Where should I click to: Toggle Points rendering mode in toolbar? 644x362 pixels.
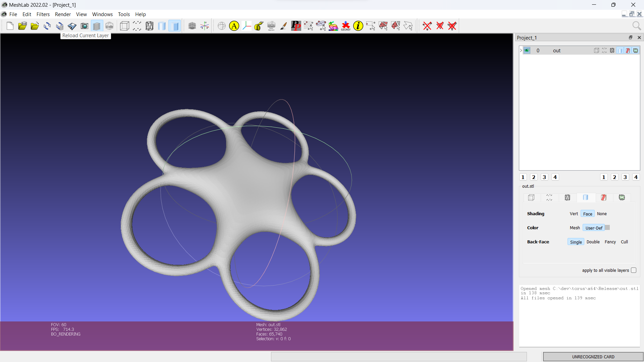click(x=137, y=26)
